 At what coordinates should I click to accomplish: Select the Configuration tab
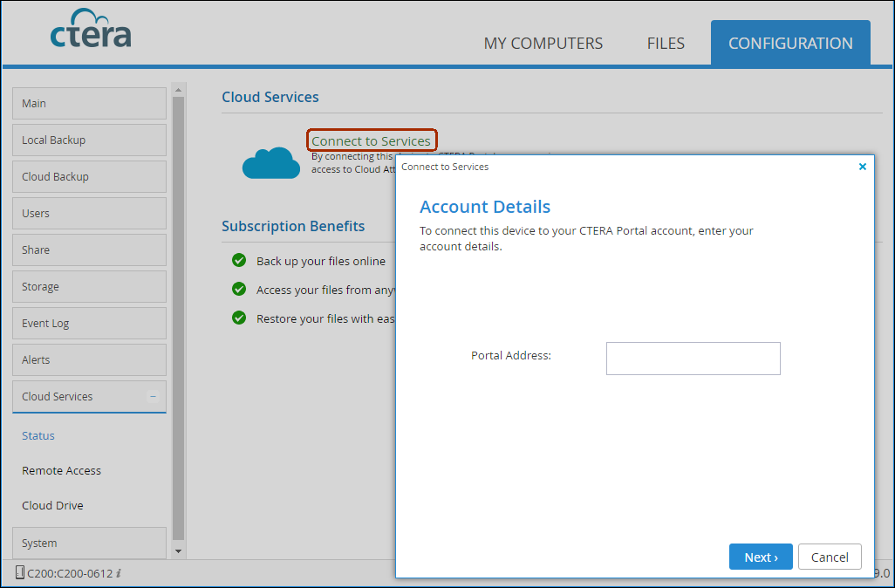tap(790, 44)
